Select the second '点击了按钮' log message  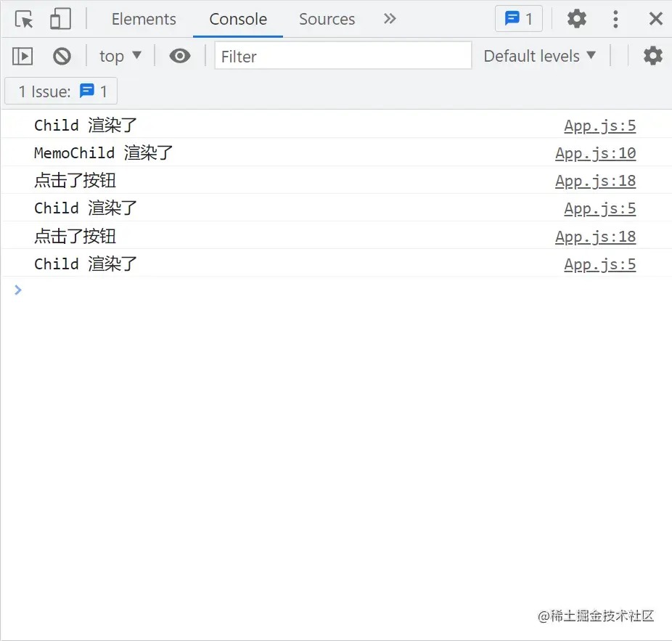click(x=75, y=236)
